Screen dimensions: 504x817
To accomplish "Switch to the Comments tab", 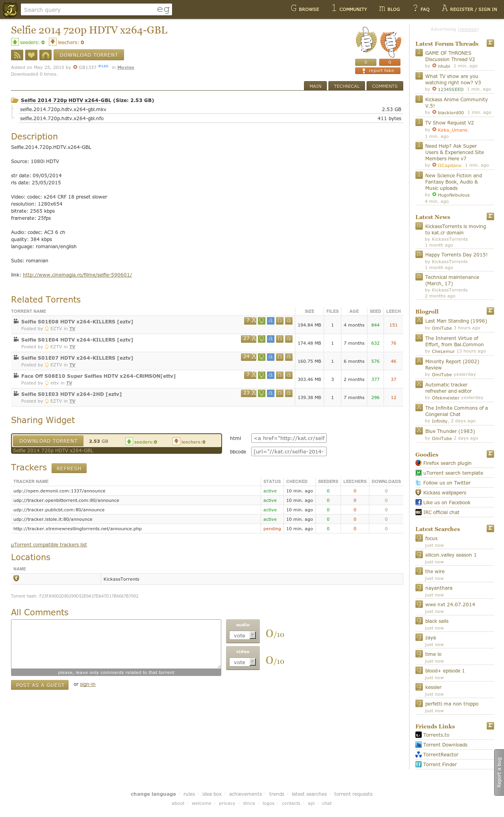I will [385, 86].
